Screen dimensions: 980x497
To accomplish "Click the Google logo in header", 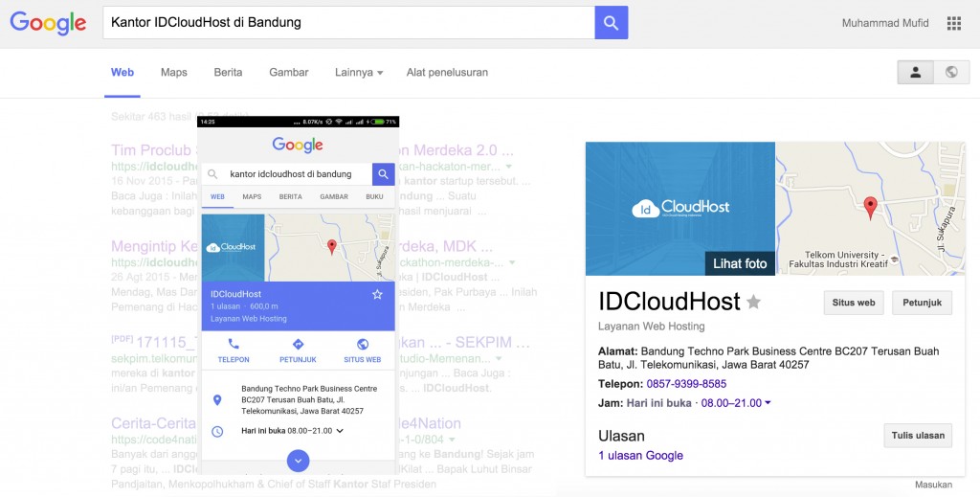I will click(48, 23).
